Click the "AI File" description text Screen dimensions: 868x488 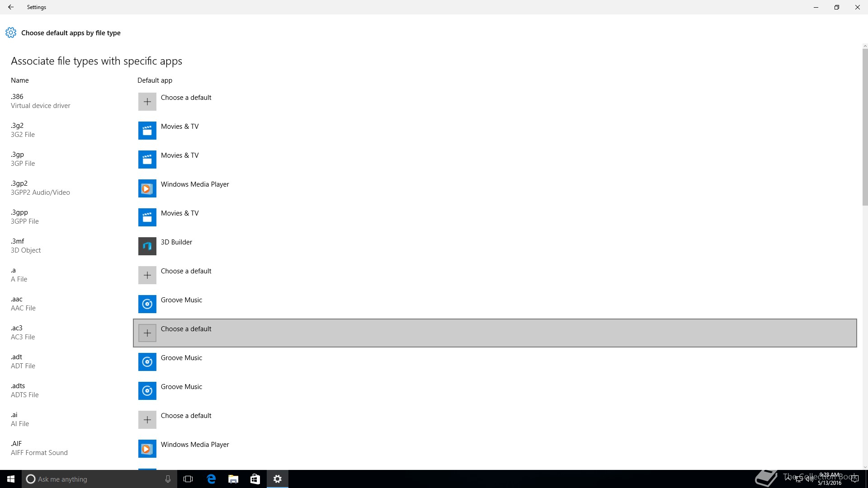(x=20, y=424)
